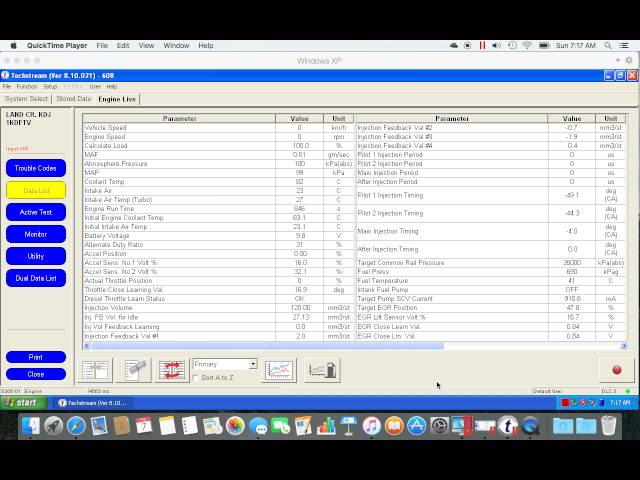The image size is (640, 480).
Task: Switch to System Select tab
Action: coord(26,99)
